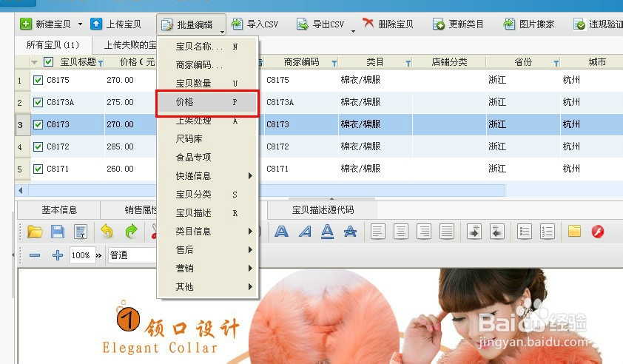Open filter on 商家编码 column
Screen dimensions: 623x364
(334, 63)
